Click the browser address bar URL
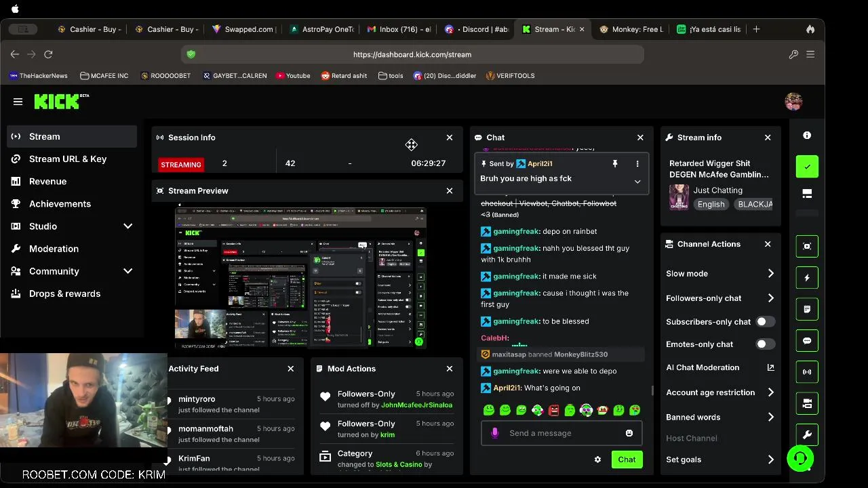 point(412,54)
